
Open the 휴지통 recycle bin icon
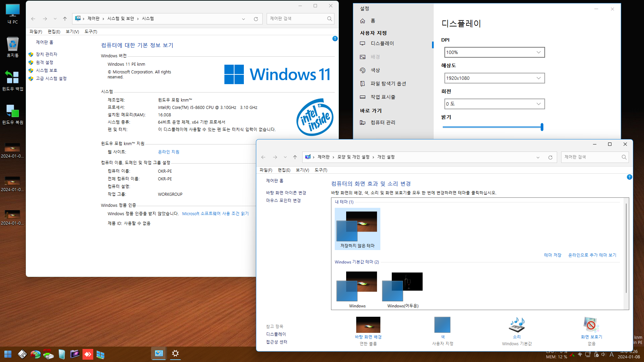tap(13, 47)
